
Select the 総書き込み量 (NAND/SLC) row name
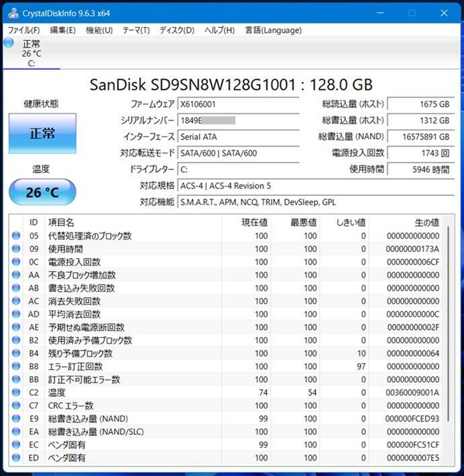pos(96,432)
